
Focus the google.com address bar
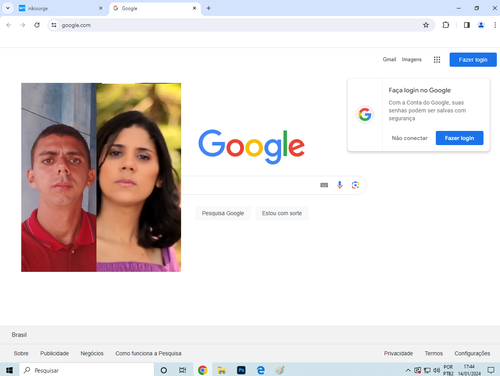[x=240, y=25]
